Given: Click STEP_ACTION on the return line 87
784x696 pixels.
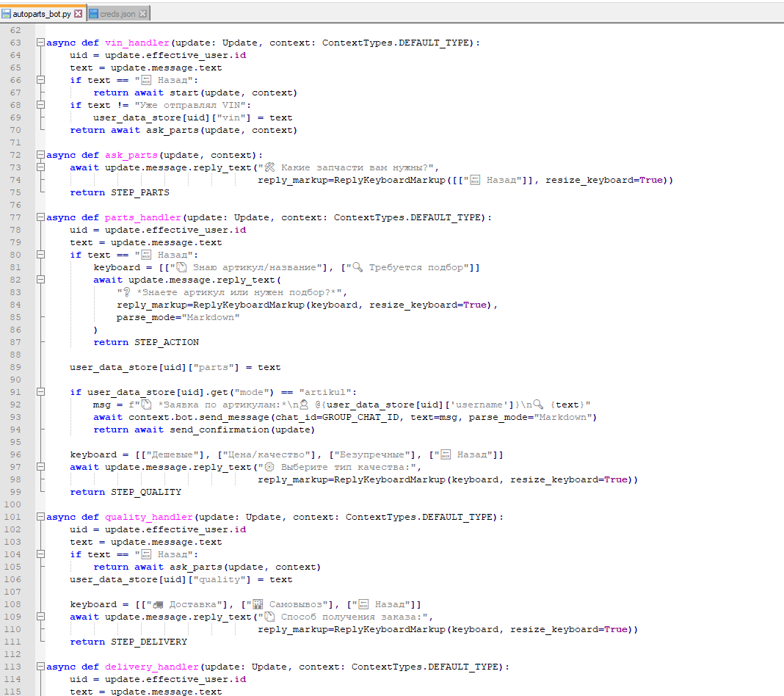Looking at the screenshot, I should [167, 342].
